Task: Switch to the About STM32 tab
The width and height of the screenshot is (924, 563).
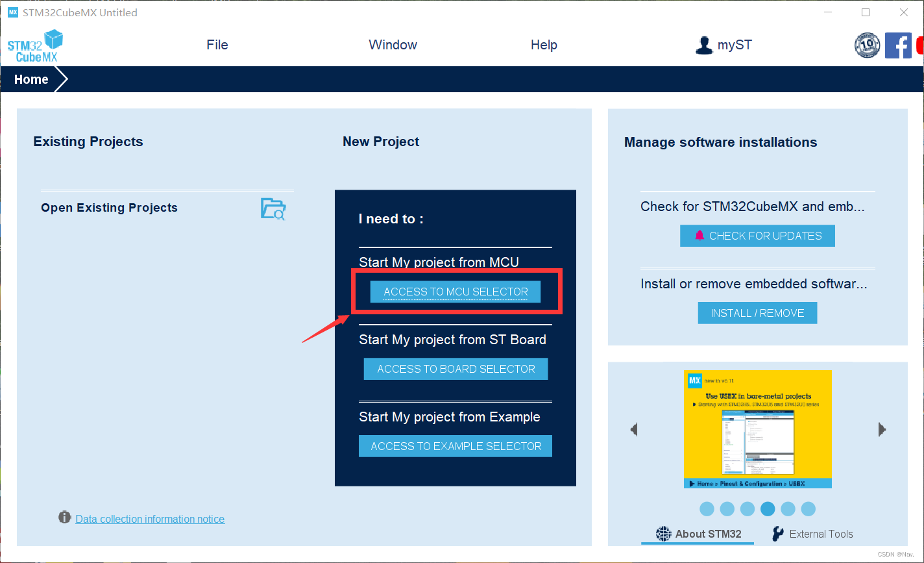Action: coord(699,534)
